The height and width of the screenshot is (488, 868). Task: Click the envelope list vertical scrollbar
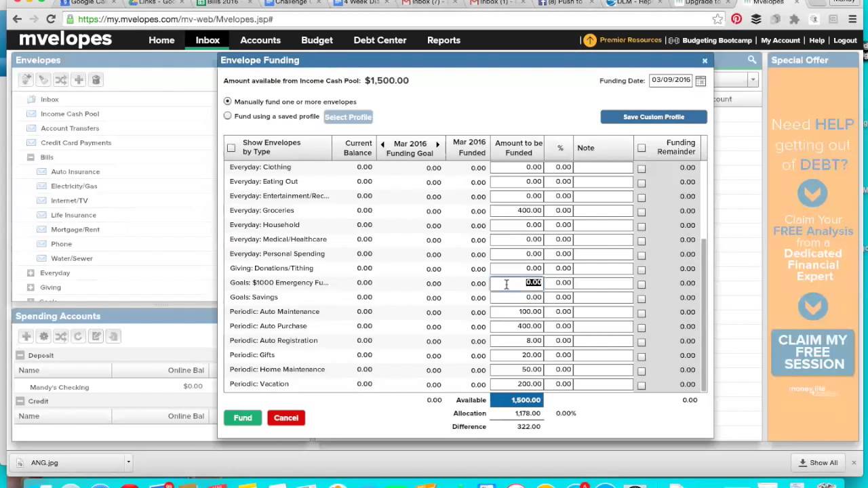703,315
